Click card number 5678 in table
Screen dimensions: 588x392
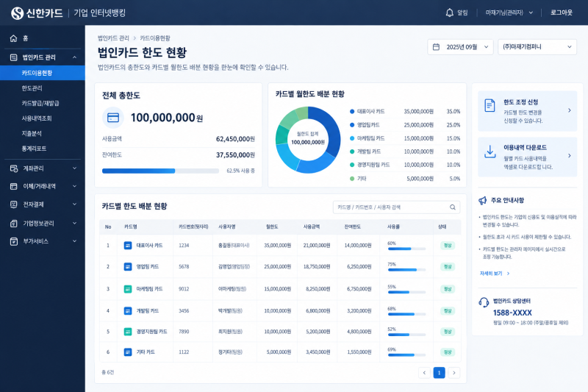[x=184, y=267]
